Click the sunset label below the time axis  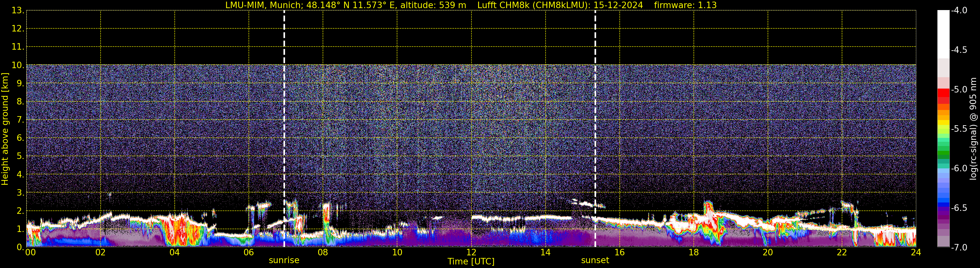595,261
